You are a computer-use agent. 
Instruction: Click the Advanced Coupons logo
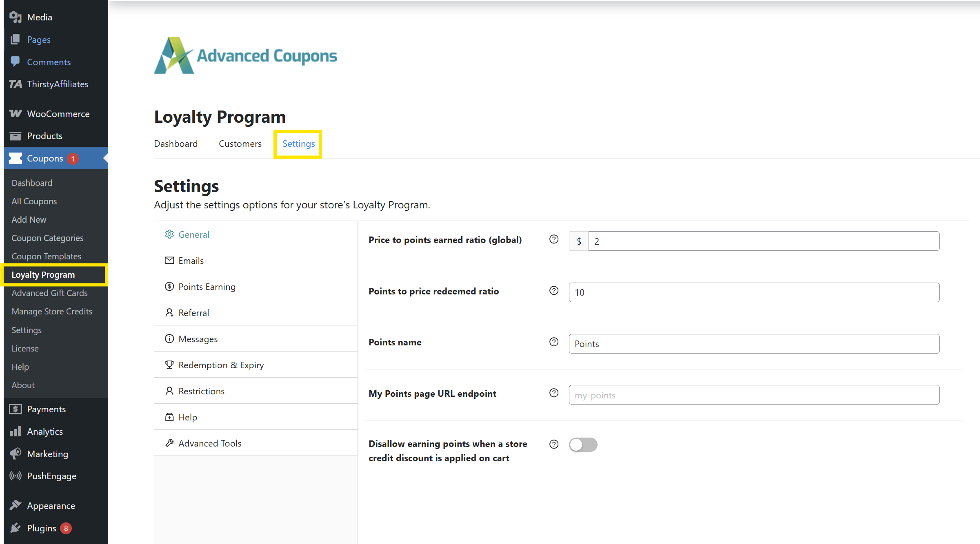click(x=245, y=55)
